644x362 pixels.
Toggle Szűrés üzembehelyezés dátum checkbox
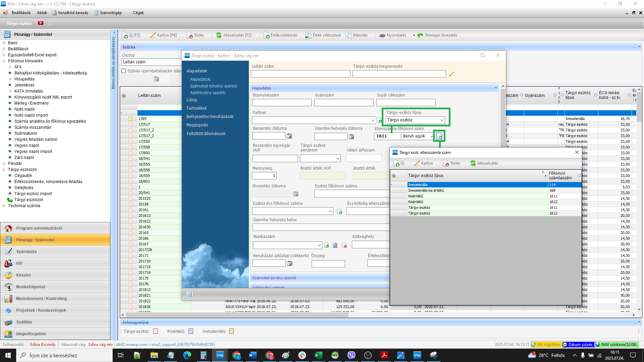[x=124, y=71]
